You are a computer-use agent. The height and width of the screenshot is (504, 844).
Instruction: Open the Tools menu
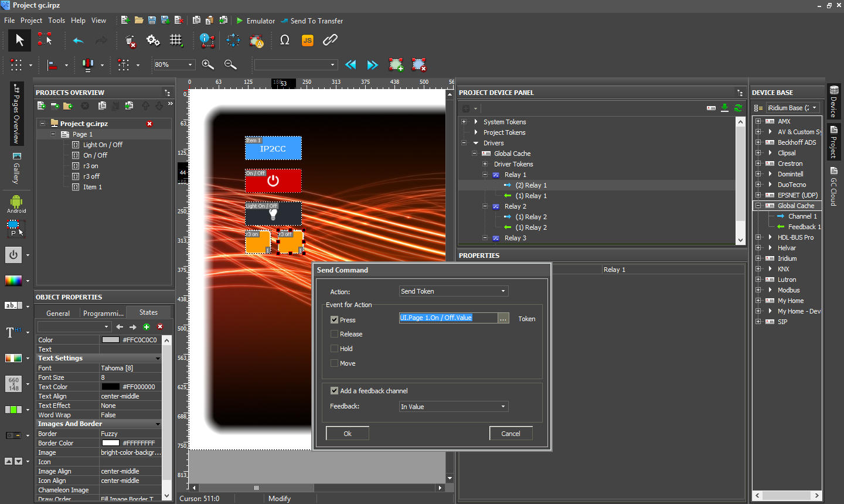[56, 21]
